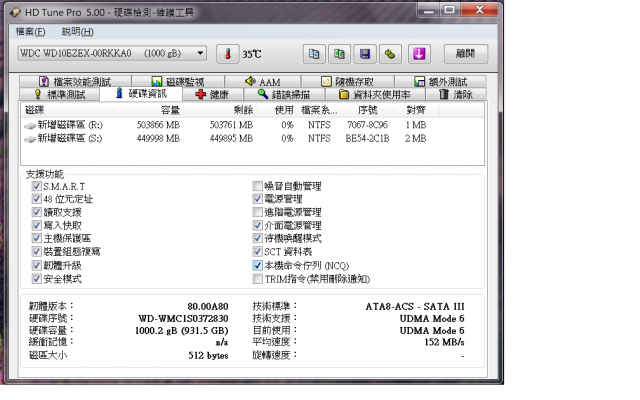Toggle the 本機命令佇列 (NCQ) checkbox
The image size is (640, 400).
pyautogui.click(x=257, y=265)
